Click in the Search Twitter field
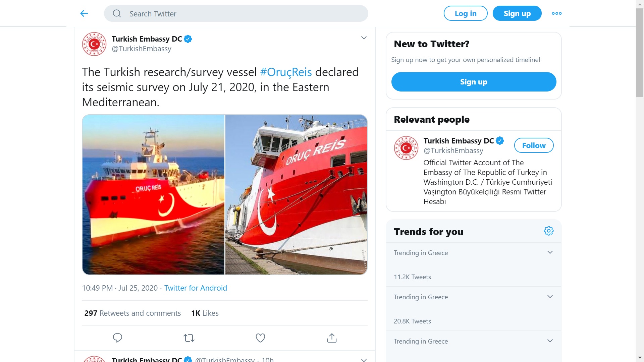This screenshot has height=362, width=644. click(x=236, y=13)
